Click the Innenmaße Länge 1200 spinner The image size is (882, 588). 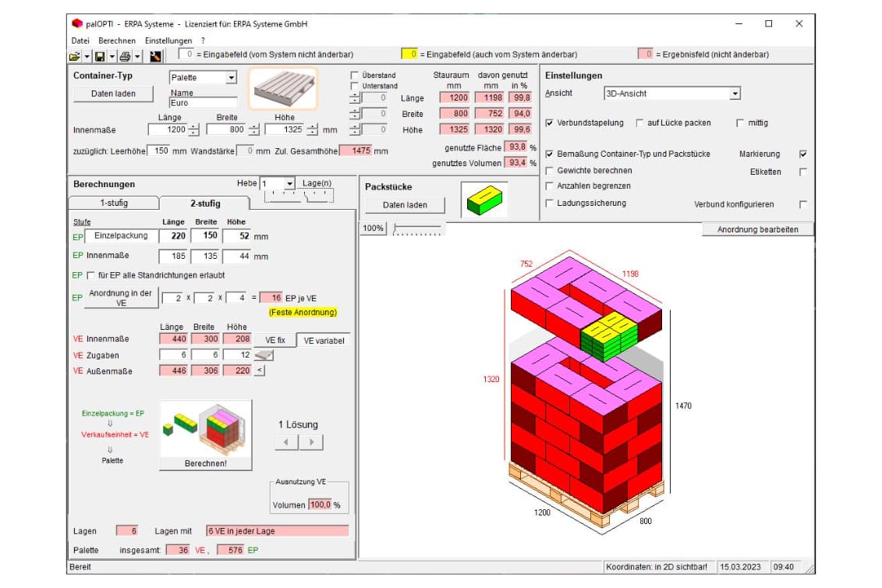[x=193, y=130]
